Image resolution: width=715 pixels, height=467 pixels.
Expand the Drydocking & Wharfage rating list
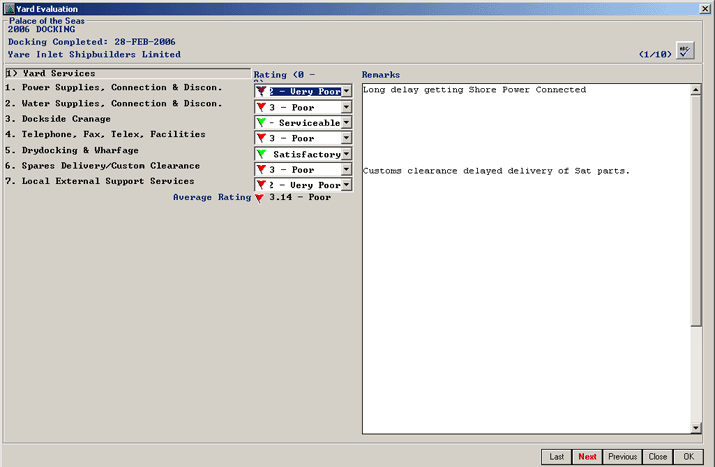(x=346, y=155)
